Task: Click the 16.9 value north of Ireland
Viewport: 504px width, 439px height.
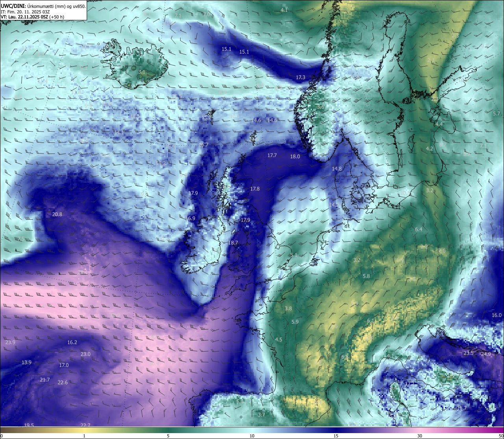Action: [x=191, y=218]
